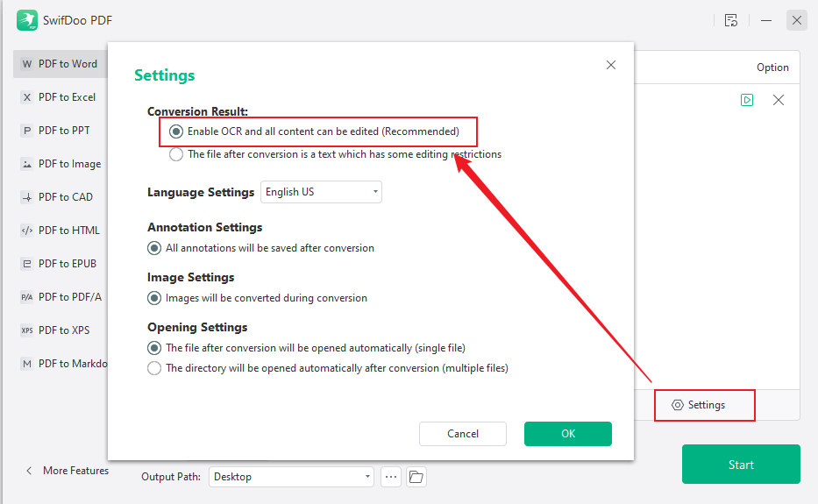Click Cancel in Settings dialog
The width and height of the screenshot is (818, 504).
[x=463, y=434]
